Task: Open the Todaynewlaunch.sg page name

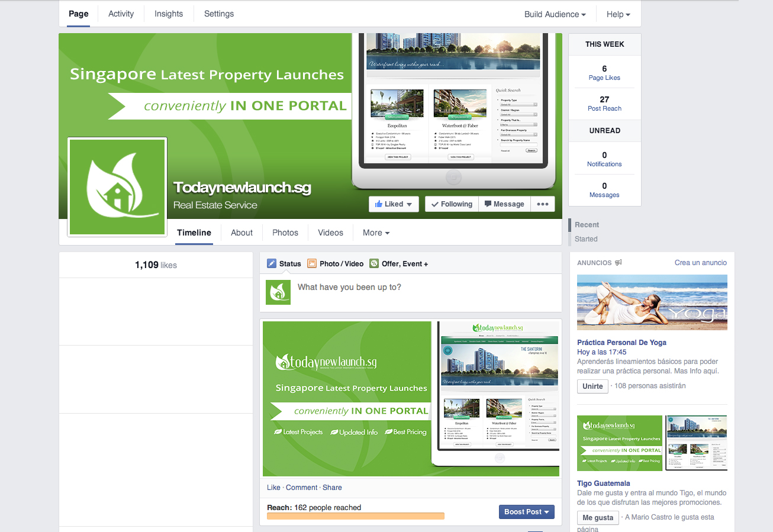Action: click(242, 188)
